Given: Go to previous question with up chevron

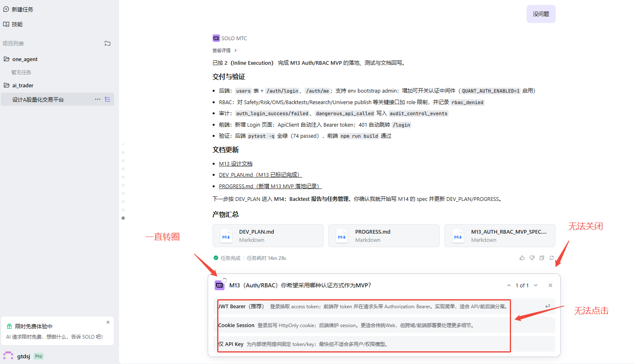Looking at the screenshot, I should (x=509, y=285).
